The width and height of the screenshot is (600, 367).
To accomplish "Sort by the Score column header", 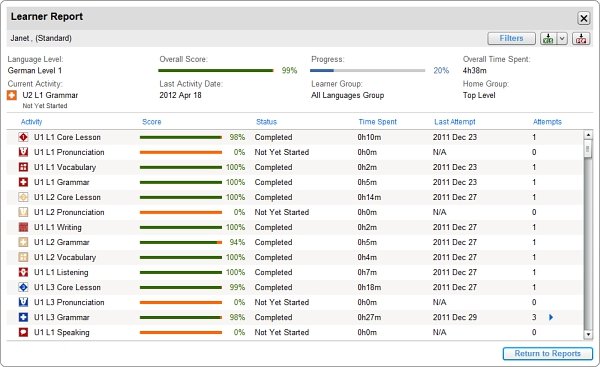I will click(152, 122).
